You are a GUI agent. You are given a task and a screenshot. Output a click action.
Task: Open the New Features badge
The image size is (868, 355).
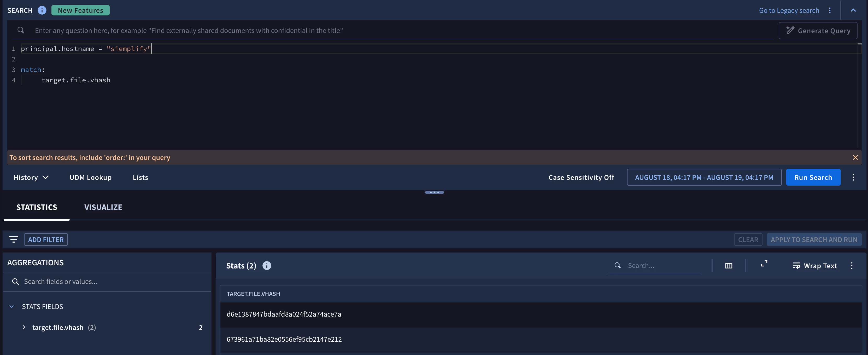tap(80, 10)
